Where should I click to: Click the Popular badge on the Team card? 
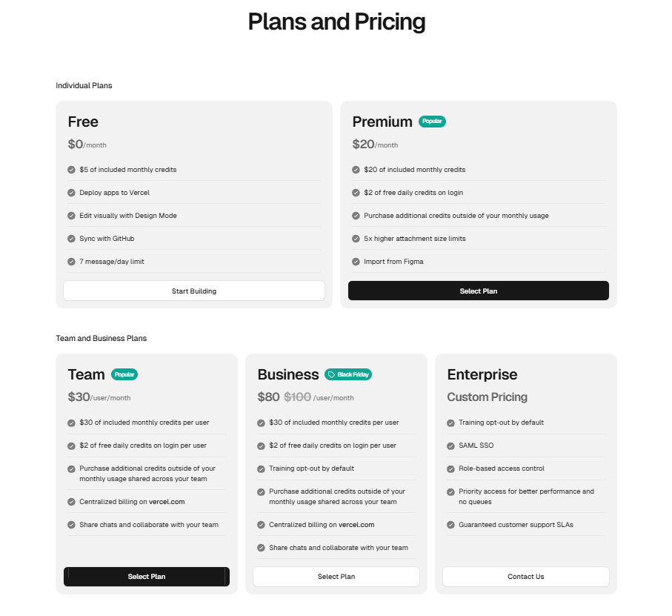pyautogui.click(x=124, y=374)
